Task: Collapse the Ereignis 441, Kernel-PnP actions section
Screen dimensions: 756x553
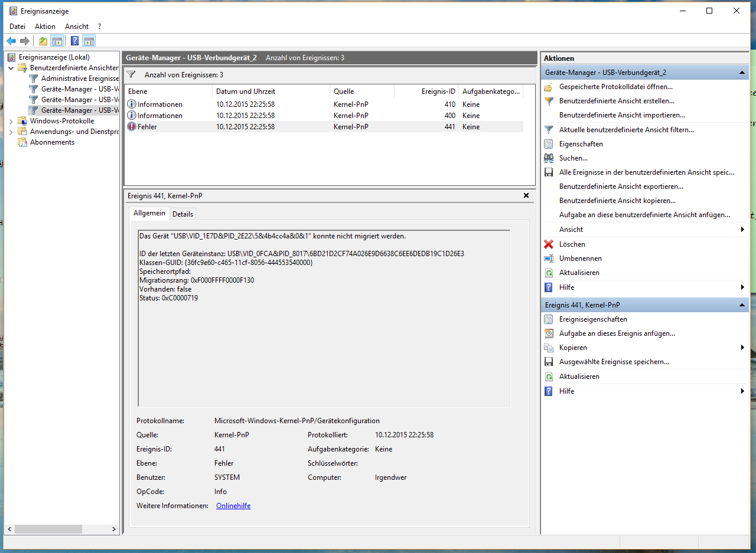Action: point(742,305)
